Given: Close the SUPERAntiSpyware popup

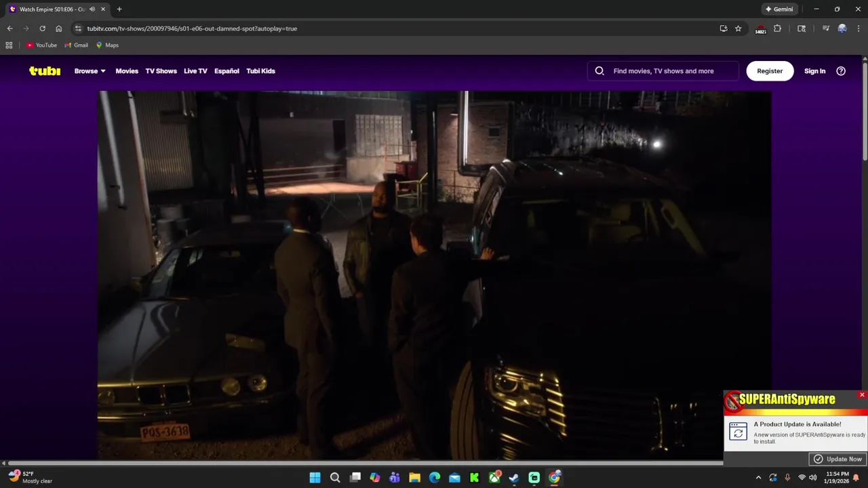Looking at the screenshot, I should [x=862, y=394].
